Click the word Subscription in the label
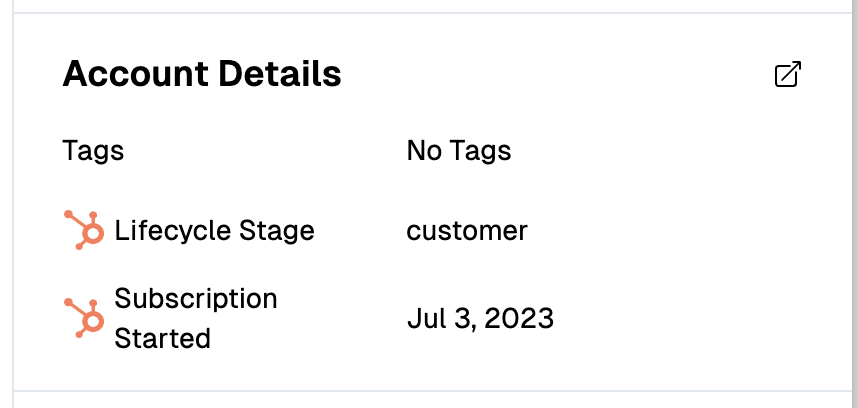 click(x=196, y=299)
